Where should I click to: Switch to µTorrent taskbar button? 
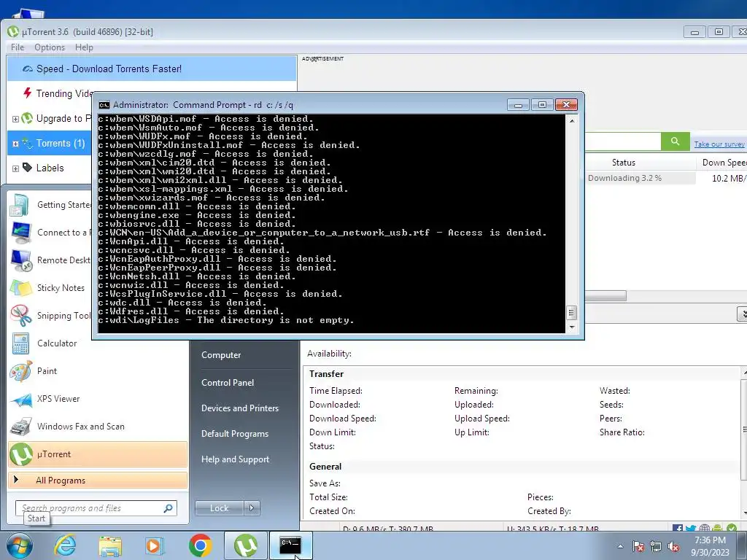tap(245, 545)
